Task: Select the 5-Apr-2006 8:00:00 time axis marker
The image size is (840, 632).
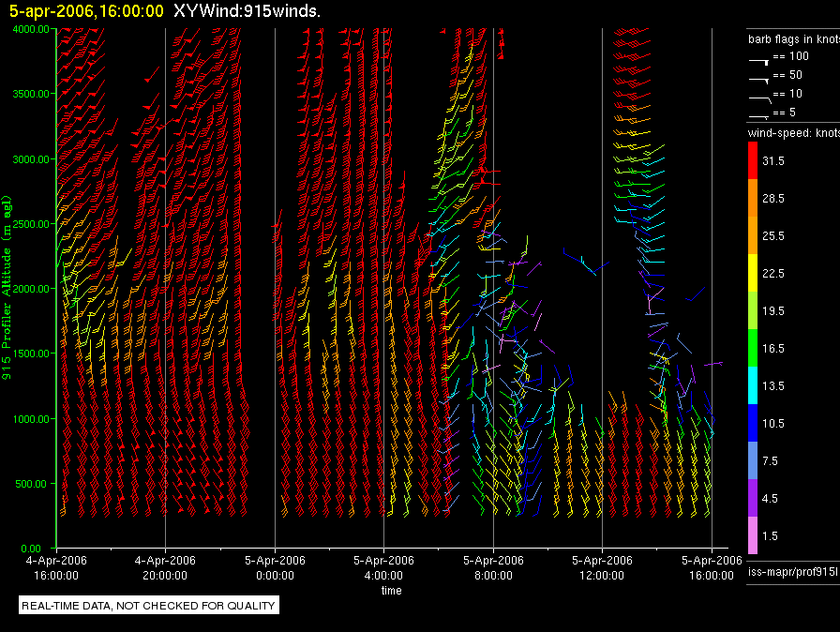Action: 493,566
